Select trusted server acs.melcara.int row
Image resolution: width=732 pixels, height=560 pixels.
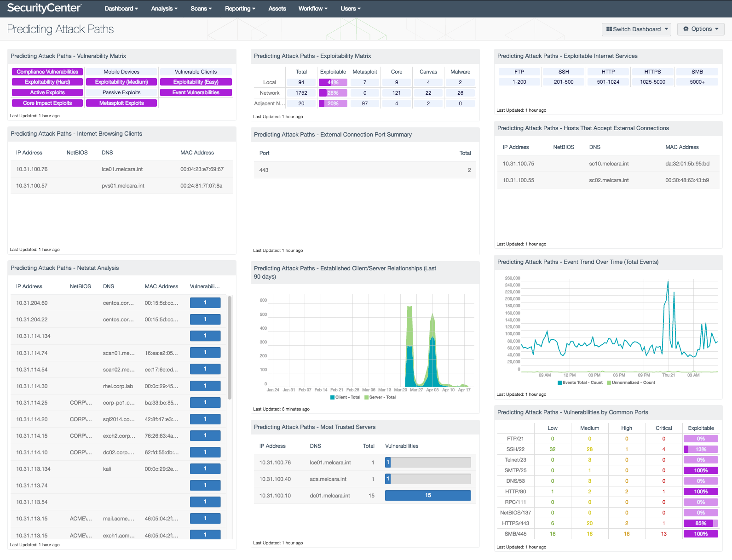coord(365,479)
